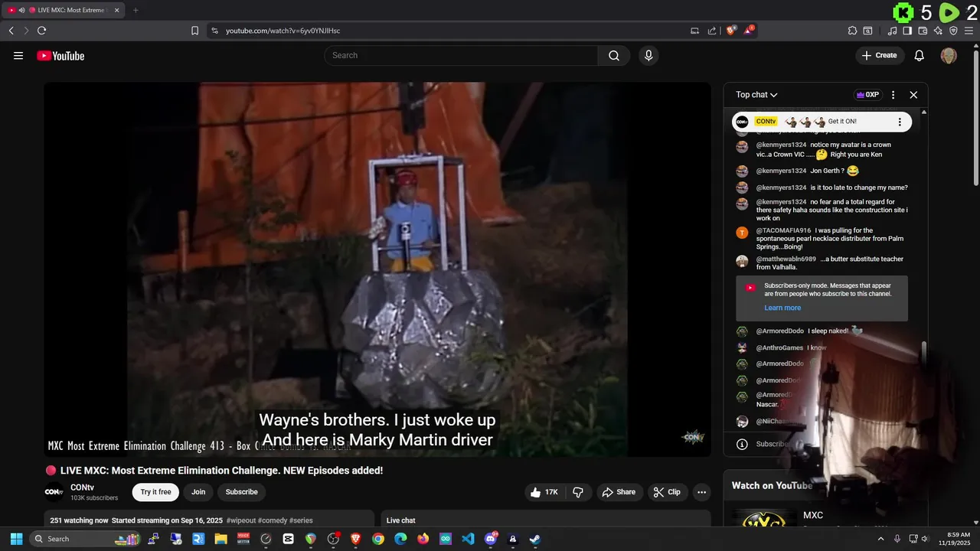Image resolution: width=980 pixels, height=551 pixels.
Task: Subscribe to the CONtv channel
Action: pyautogui.click(x=241, y=492)
